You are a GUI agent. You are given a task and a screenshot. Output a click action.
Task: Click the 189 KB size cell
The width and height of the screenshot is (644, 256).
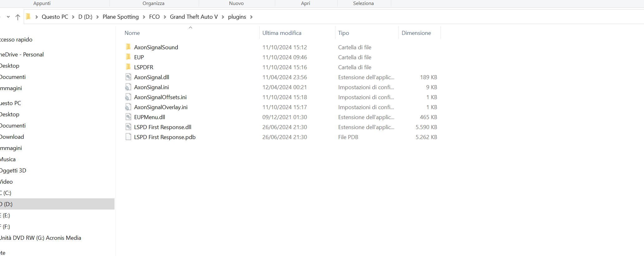(x=428, y=77)
